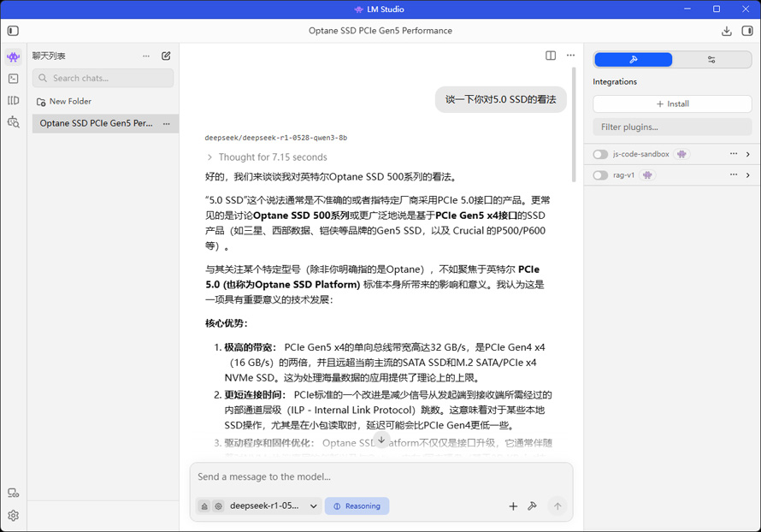761x532 pixels.
Task: Open the My Models library icon
Action: [x=13, y=100]
